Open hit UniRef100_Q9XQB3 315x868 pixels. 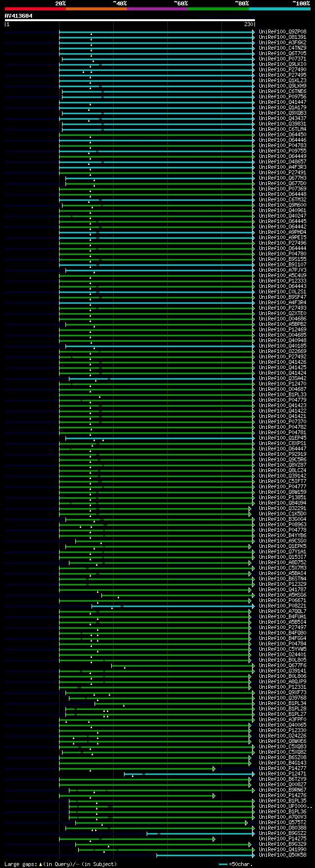coord(283,113)
